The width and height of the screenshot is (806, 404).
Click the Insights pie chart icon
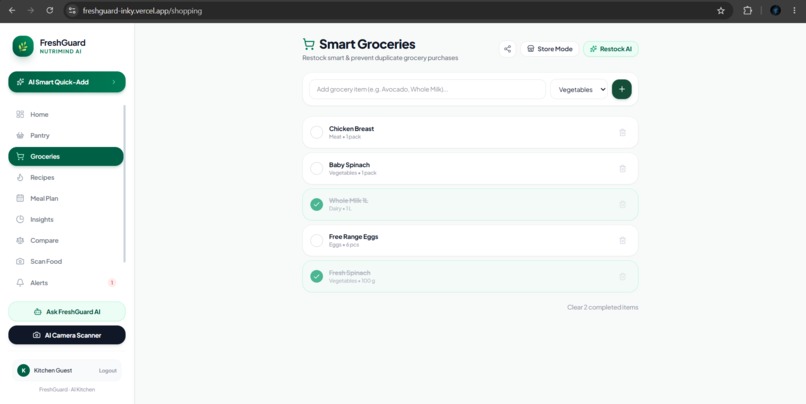coord(20,219)
